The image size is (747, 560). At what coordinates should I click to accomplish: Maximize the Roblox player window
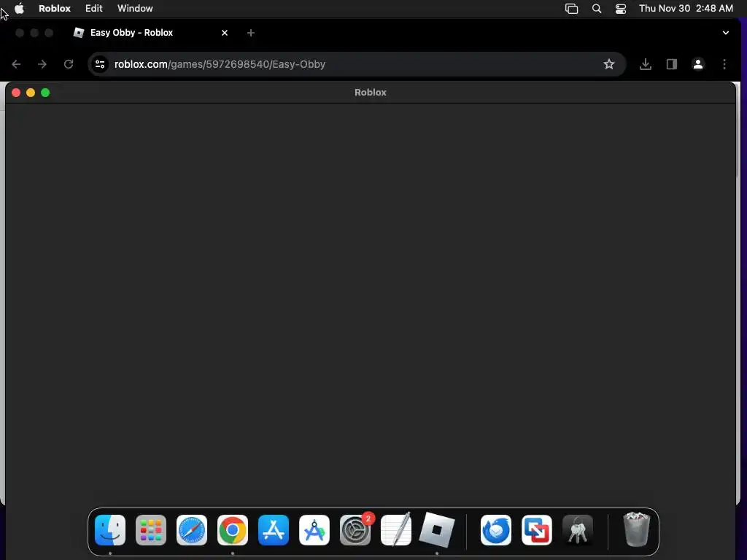45,93
